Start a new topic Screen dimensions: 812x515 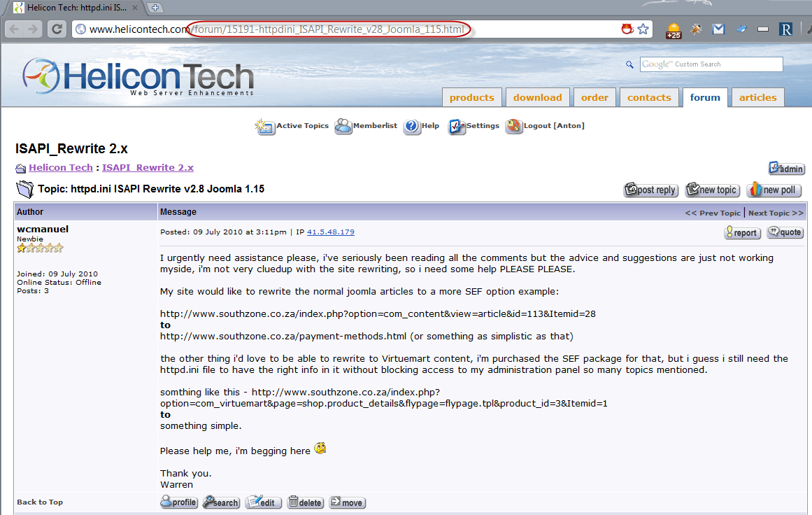point(712,190)
